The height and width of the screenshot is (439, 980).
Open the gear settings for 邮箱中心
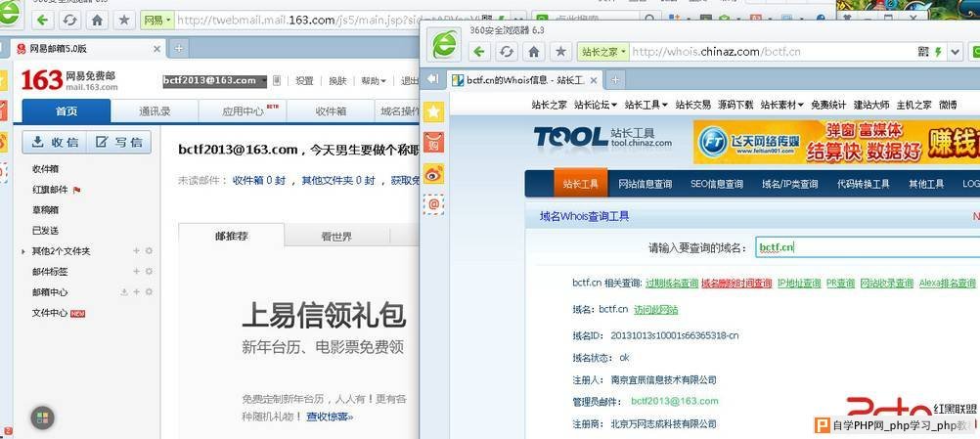coord(149,292)
